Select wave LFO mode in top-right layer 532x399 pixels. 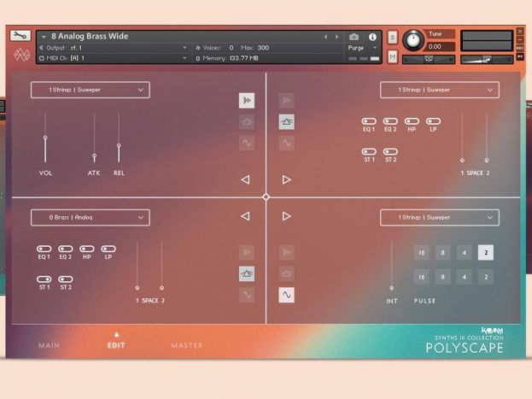pyautogui.click(x=286, y=143)
